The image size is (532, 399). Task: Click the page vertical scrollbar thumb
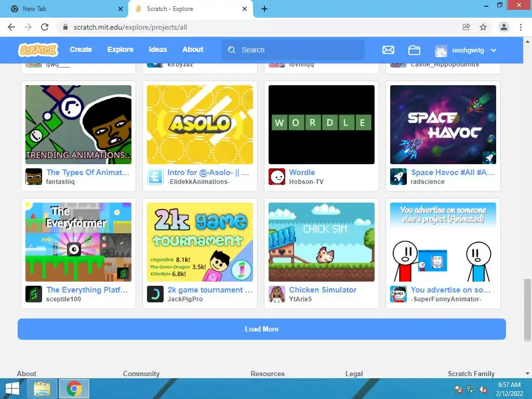pyautogui.click(x=527, y=310)
